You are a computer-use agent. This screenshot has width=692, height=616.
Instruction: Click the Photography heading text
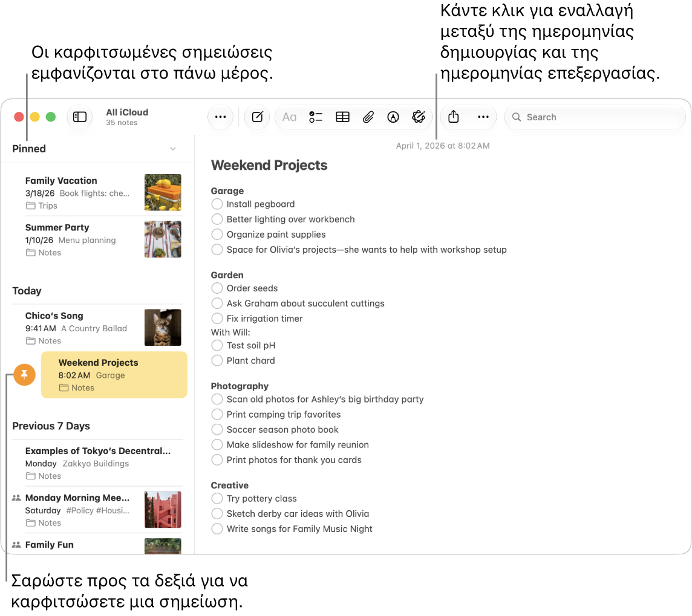240,386
